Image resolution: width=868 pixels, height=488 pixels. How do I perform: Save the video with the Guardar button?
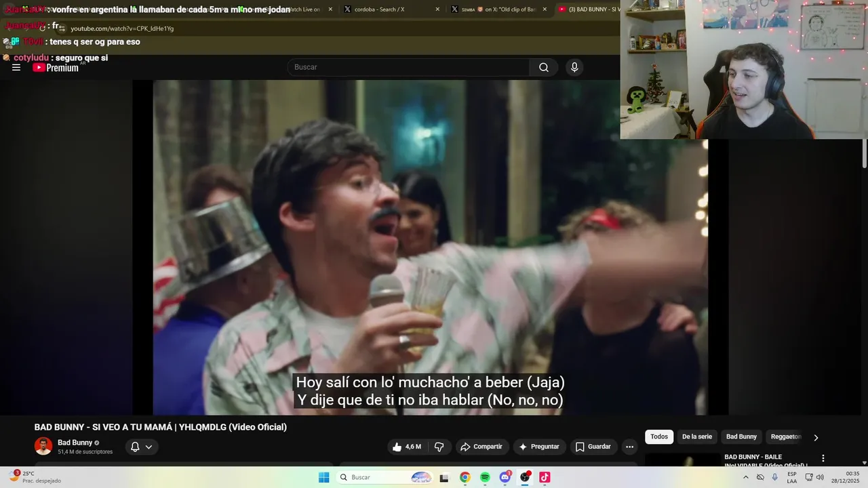593,447
